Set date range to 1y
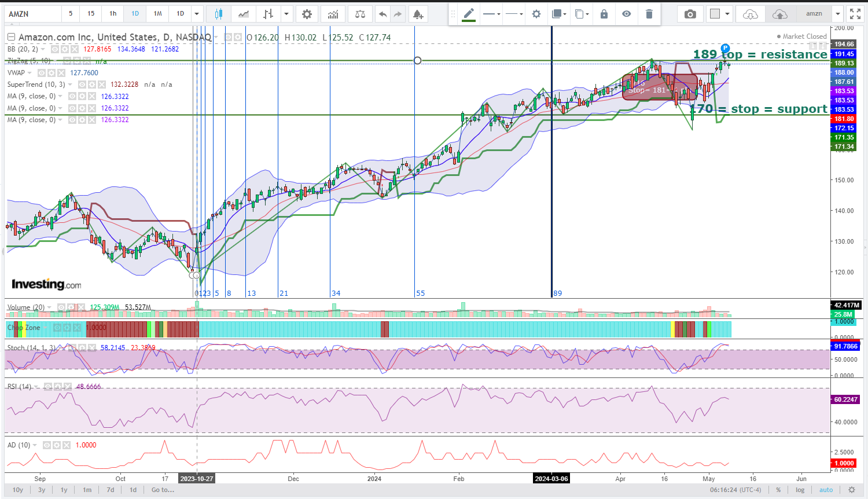868x499 pixels. click(64, 490)
